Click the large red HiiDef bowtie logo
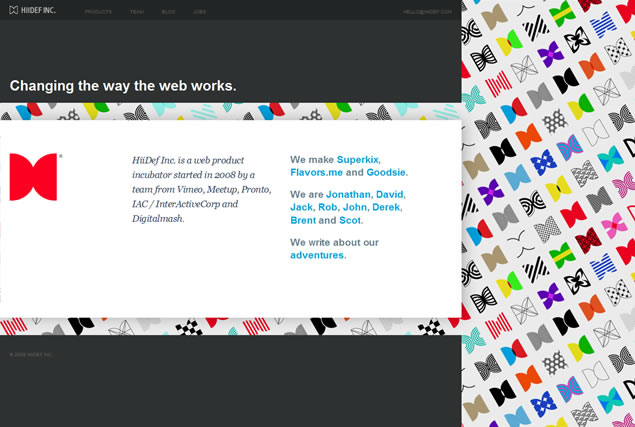This screenshot has width=635, height=427. tap(33, 177)
